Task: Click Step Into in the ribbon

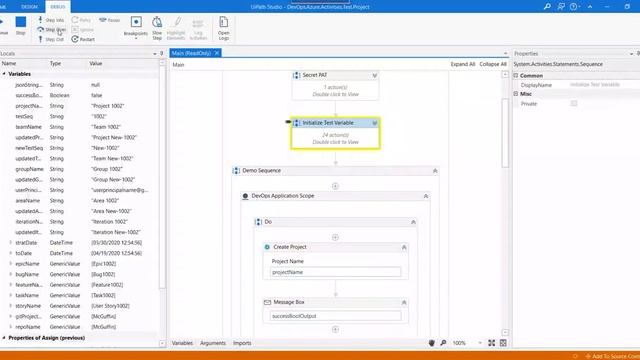Action: [51, 20]
